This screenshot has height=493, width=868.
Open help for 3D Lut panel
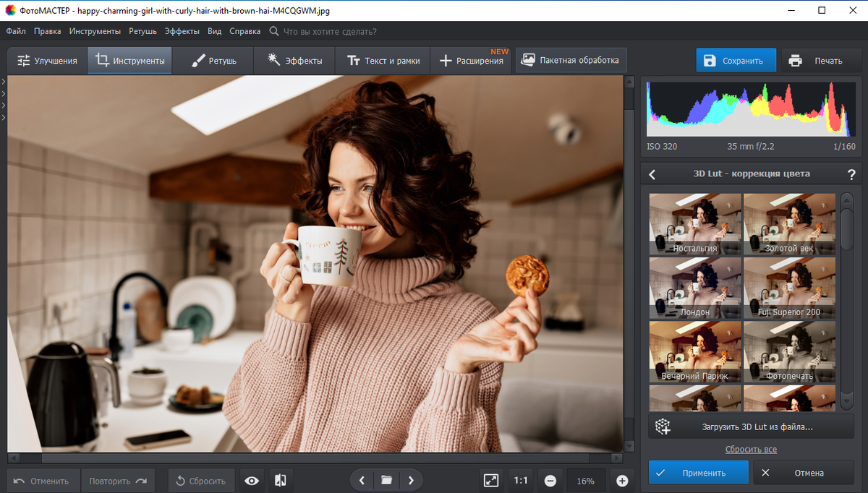tap(851, 174)
